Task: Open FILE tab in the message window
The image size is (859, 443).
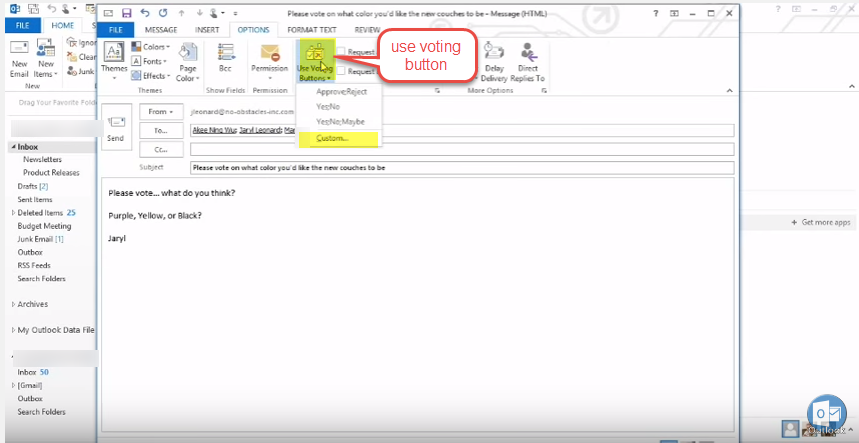Action: click(116, 30)
